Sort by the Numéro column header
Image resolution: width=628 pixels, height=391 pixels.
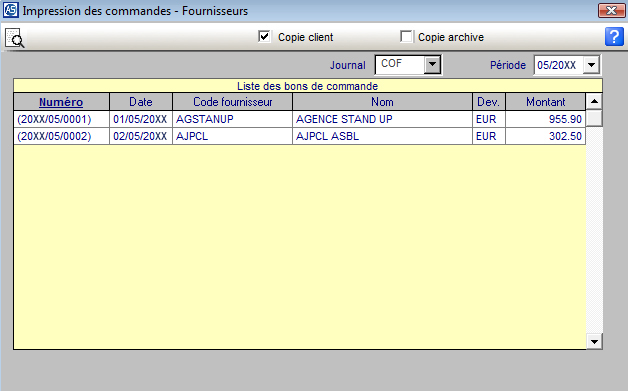click(61, 102)
